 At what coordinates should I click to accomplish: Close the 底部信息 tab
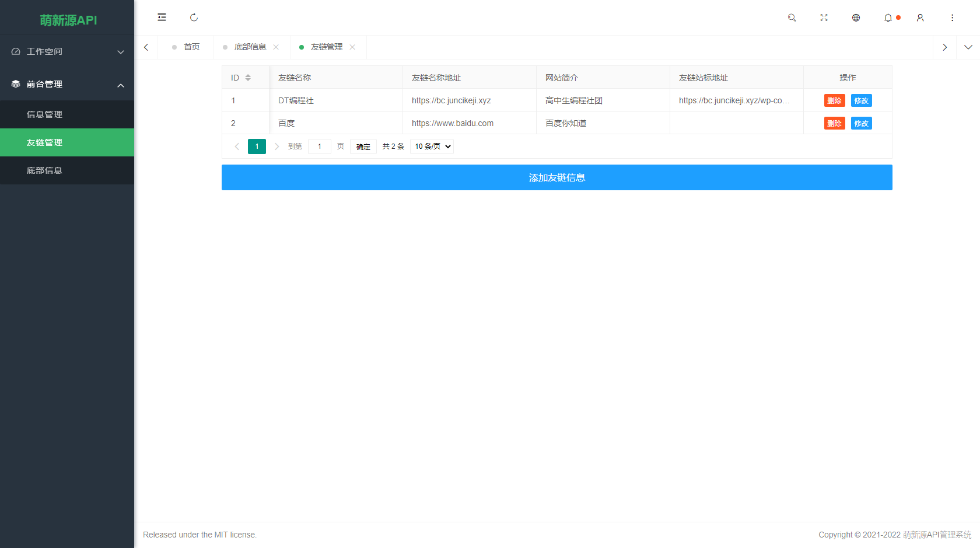tap(276, 47)
